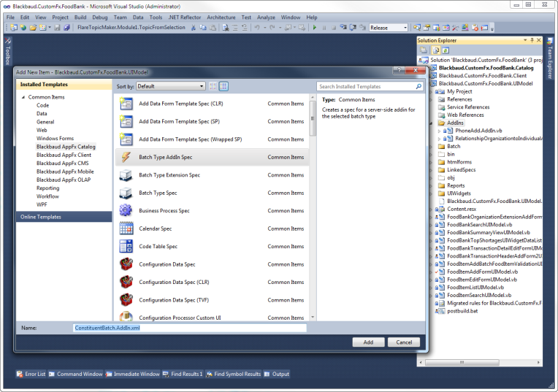The image size is (558, 392).
Task: Toggle Solution Explorer auto-hide pin
Action: click(x=532, y=40)
